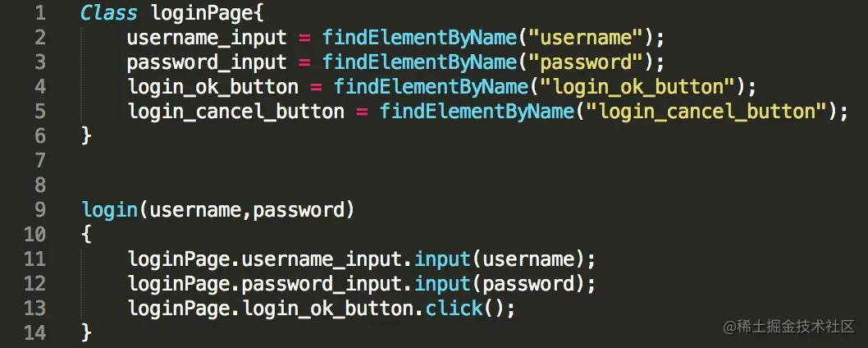
Task: Click the "password" string on line 3
Action: [x=585, y=63]
